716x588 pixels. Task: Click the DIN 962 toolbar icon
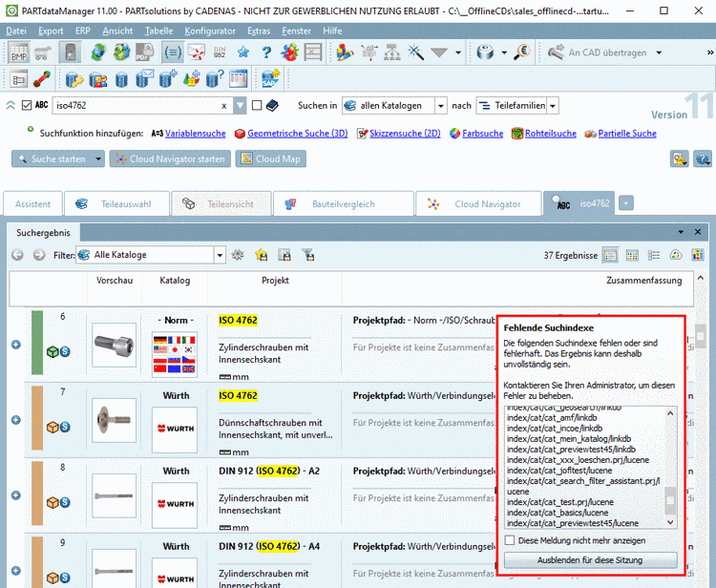220,52
